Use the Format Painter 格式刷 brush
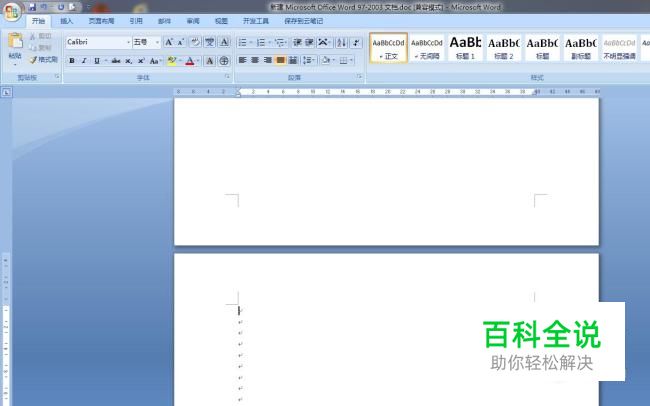Image resolution: width=650 pixels, height=406 pixels. tap(44, 60)
